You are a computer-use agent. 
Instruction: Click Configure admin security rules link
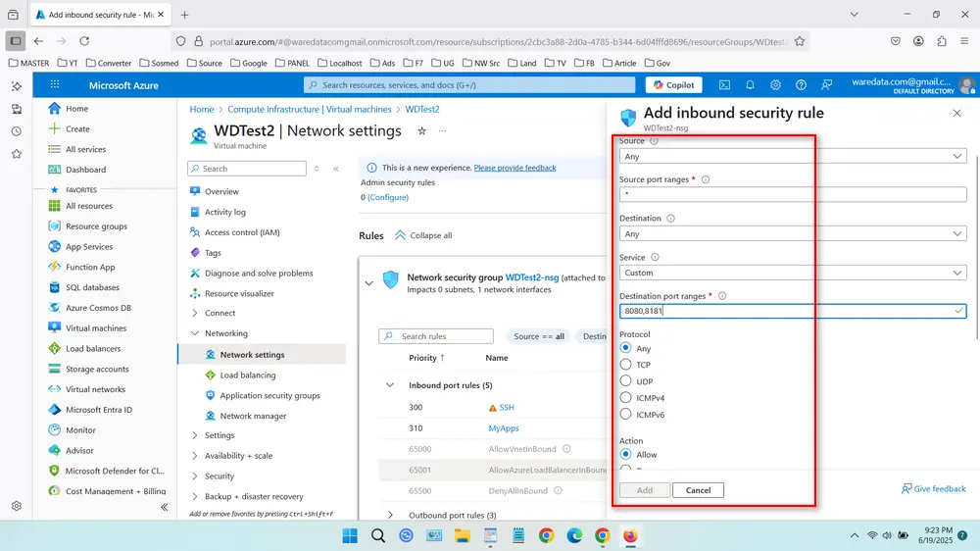[x=388, y=197]
